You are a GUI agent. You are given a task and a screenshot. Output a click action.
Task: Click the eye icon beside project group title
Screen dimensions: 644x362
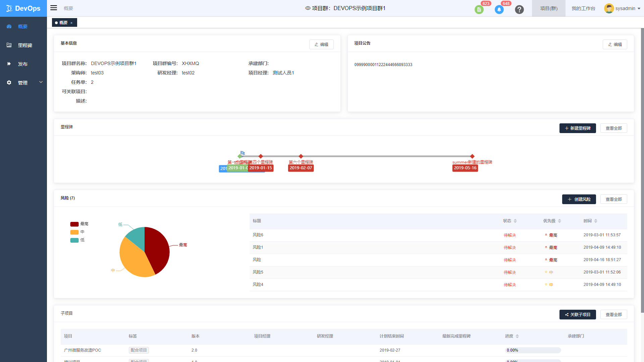coord(308,8)
